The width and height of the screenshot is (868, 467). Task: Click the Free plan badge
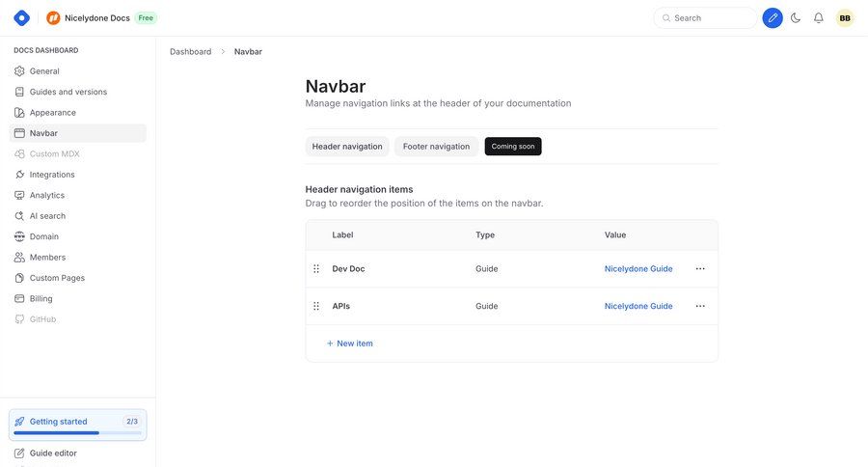coord(146,17)
